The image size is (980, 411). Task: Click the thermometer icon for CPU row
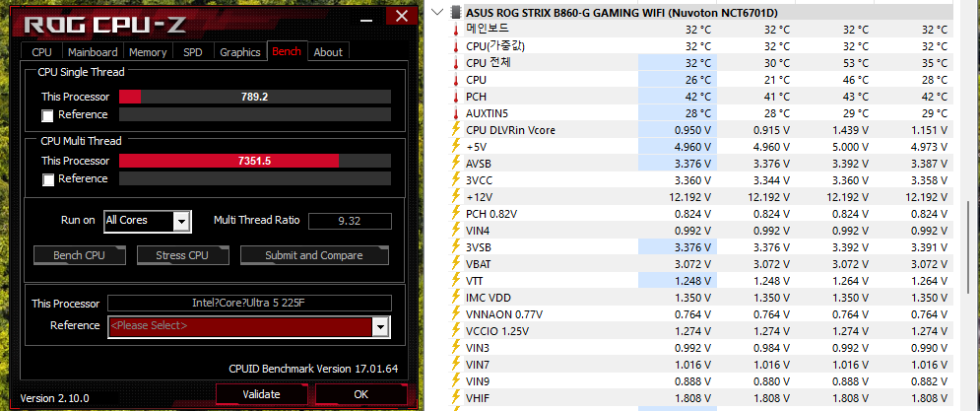coord(456,80)
